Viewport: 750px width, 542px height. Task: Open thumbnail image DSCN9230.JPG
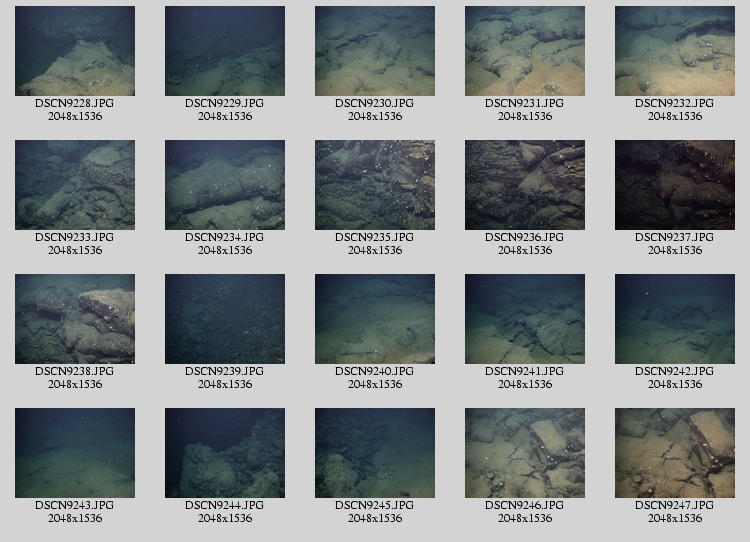pyautogui.click(x=375, y=51)
